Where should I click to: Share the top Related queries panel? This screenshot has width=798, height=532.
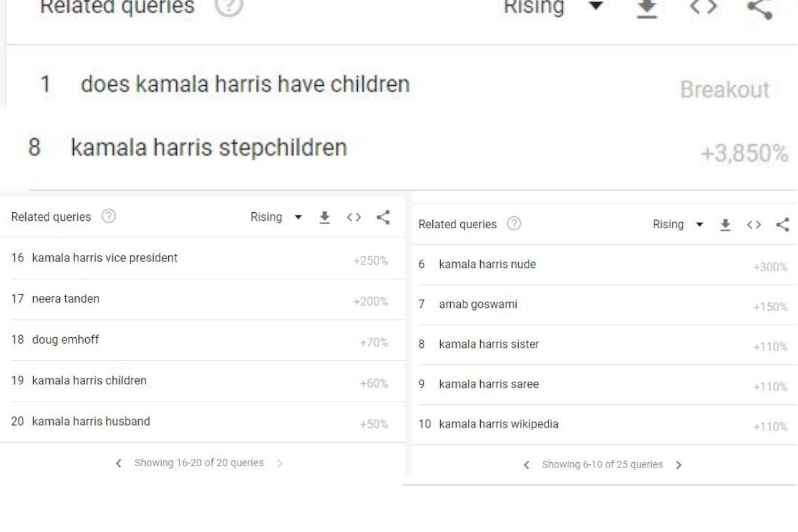coord(759,8)
